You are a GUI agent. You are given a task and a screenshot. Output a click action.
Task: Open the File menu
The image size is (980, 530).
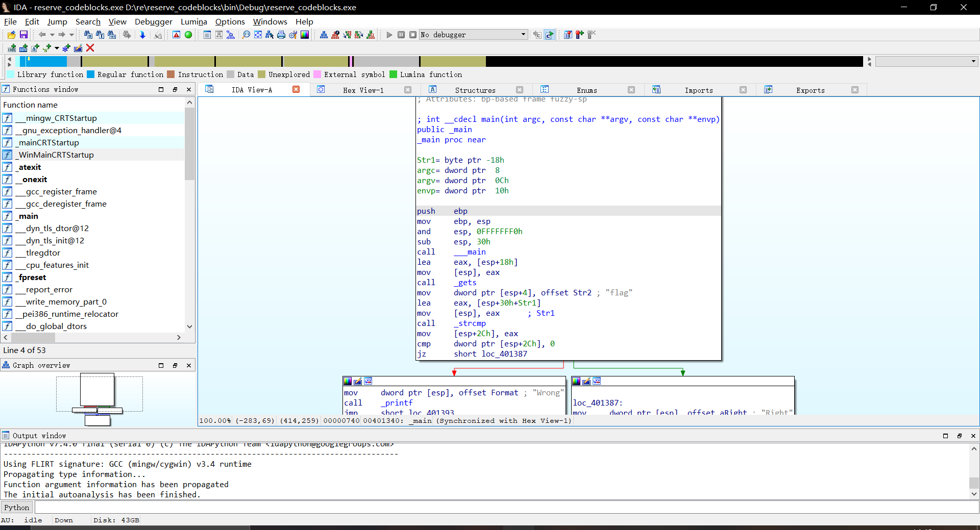10,21
